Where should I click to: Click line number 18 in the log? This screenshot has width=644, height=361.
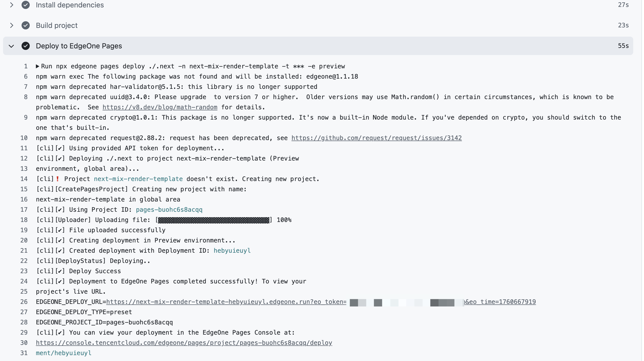[24, 220]
